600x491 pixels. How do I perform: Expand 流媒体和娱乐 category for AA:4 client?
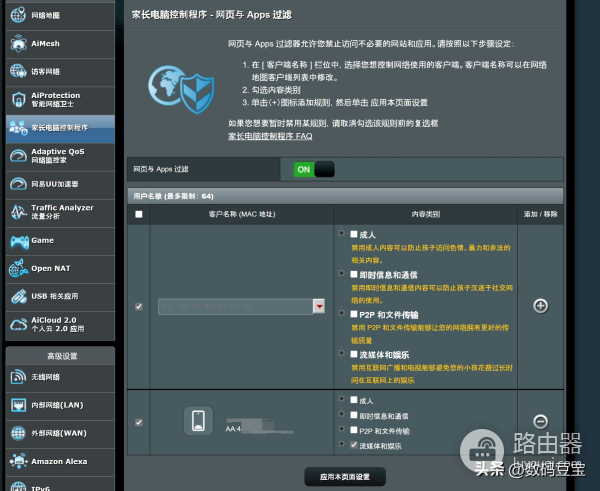(x=341, y=444)
